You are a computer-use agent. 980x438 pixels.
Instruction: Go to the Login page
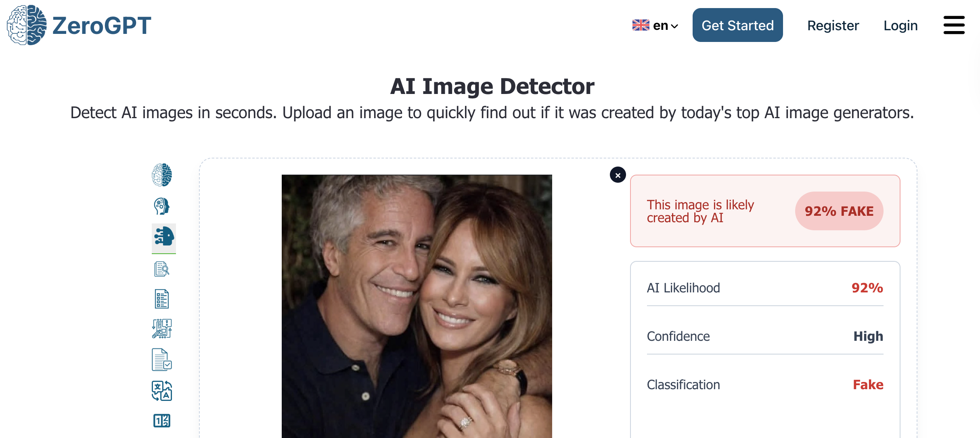pos(900,25)
